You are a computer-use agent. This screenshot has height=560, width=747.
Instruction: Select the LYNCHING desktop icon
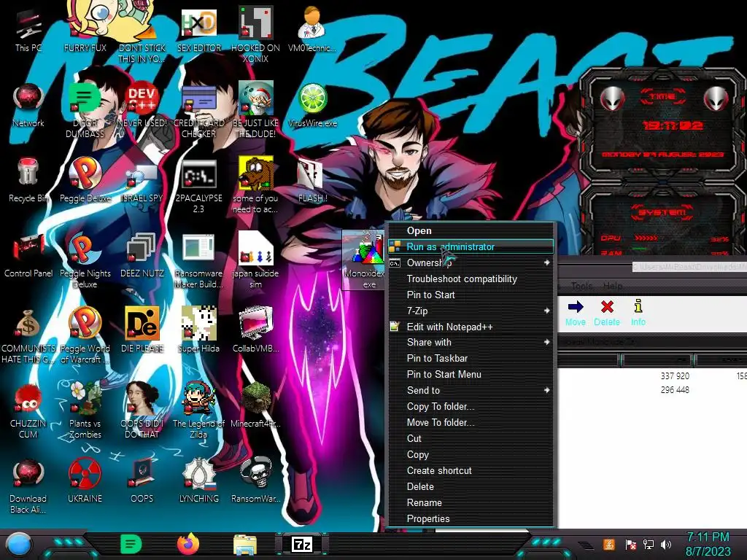click(199, 480)
